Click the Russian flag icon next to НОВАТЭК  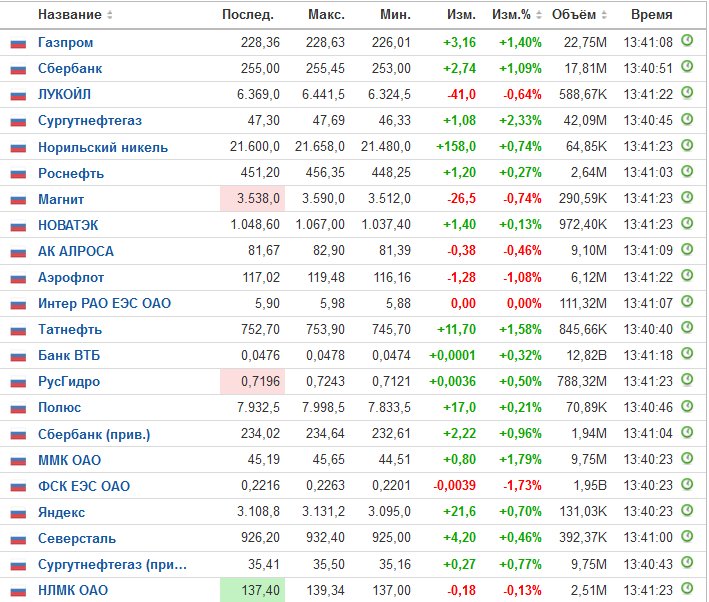pyautogui.click(x=18, y=226)
